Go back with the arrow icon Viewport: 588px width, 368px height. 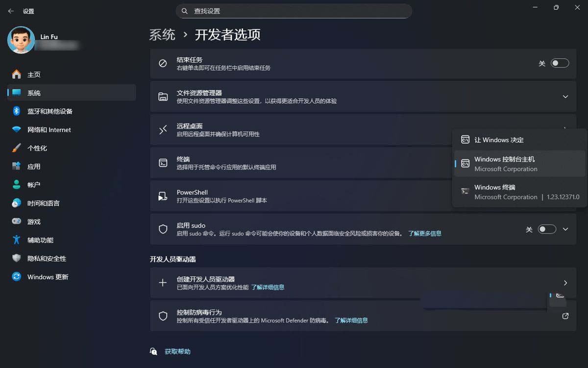[x=11, y=11]
